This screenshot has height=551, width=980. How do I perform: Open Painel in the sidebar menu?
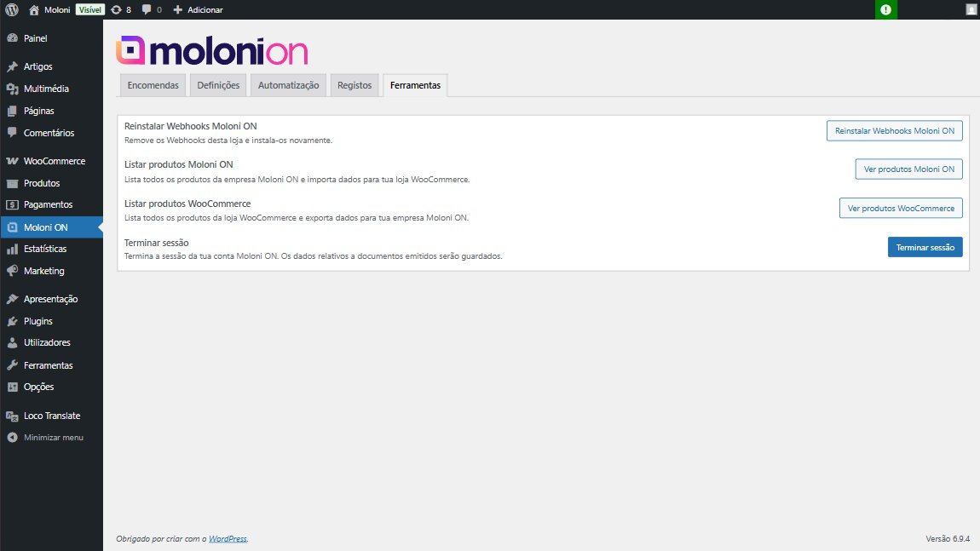(x=35, y=38)
